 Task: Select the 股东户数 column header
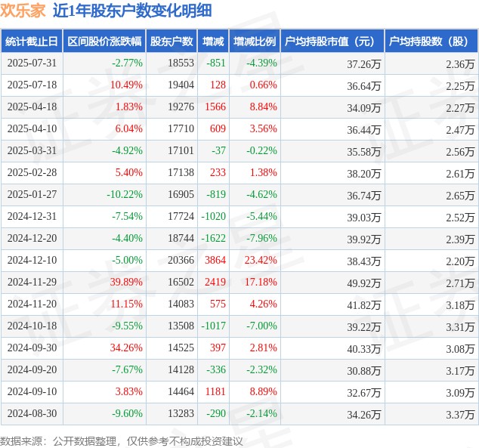coord(172,42)
